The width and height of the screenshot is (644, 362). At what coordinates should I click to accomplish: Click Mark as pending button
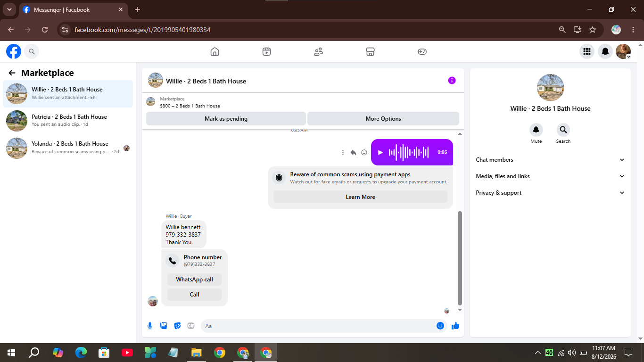226,119
